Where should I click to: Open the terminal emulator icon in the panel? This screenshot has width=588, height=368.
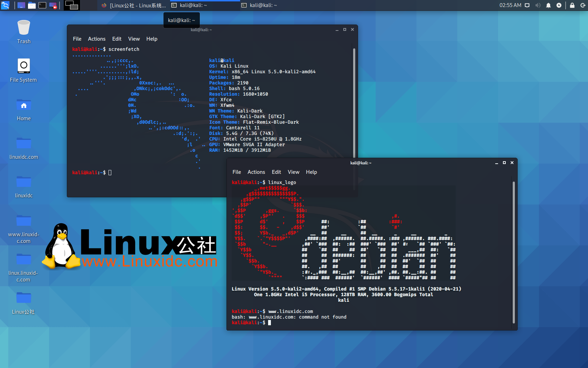42,5
